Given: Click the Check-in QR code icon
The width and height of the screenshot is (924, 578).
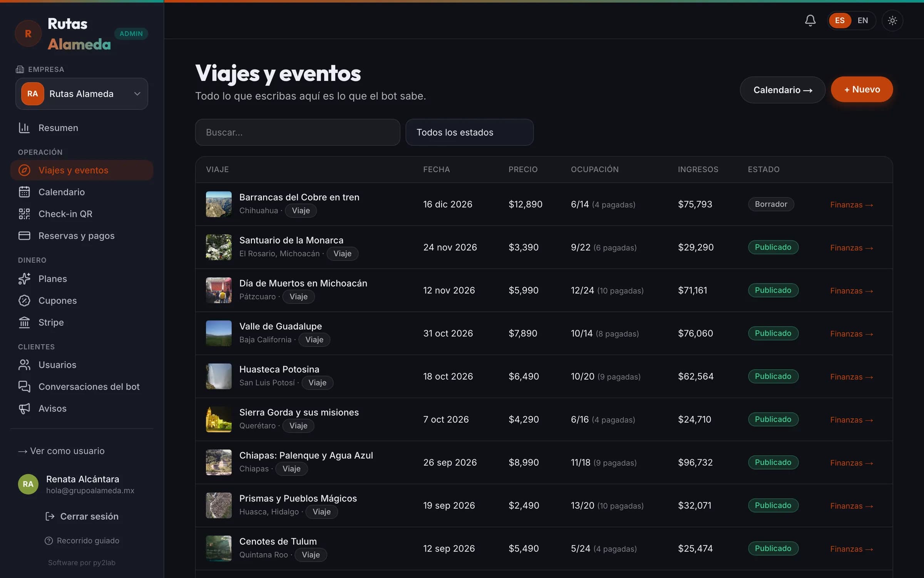Looking at the screenshot, I should pos(24,214).
